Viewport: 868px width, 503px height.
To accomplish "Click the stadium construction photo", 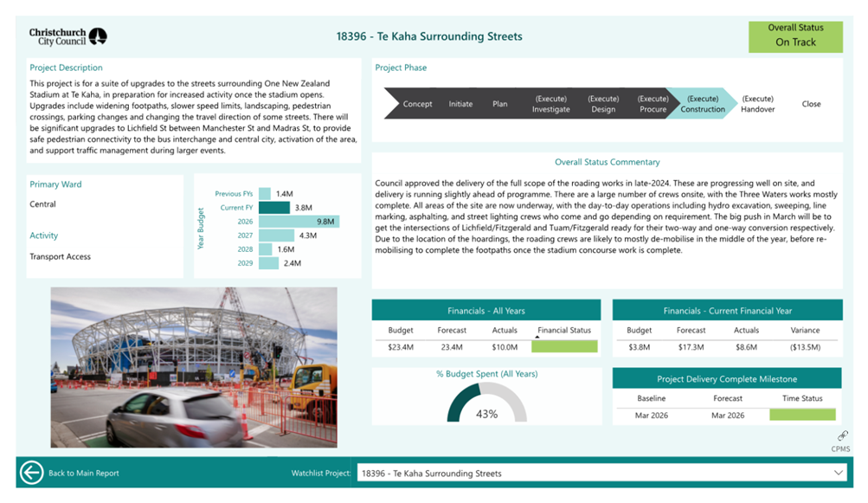I will [x=194, y=367].
